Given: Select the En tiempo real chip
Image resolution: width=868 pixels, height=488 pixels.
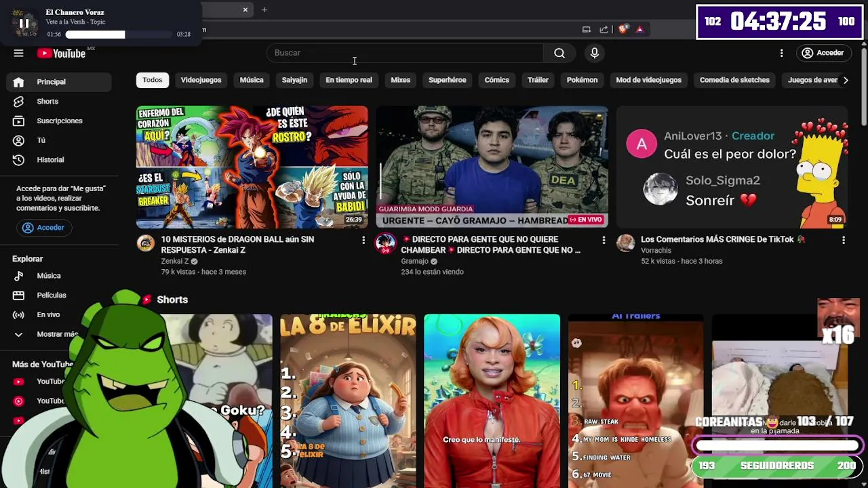Looking at the screenshot, I should pyautogui.click(x=349, y=80).
